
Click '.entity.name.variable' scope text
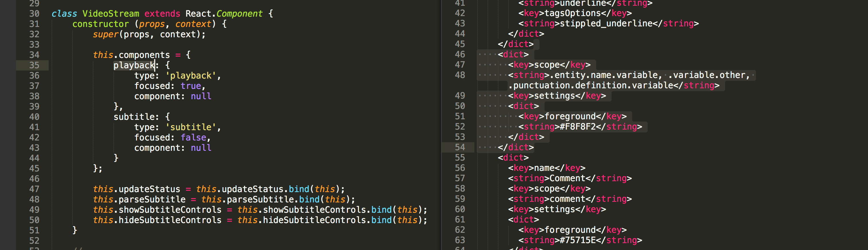(x=603, y=75)
